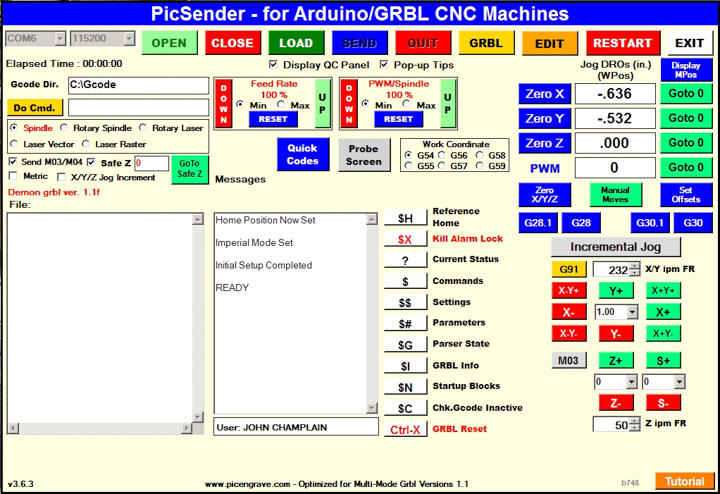Toggle the Pop-up Tips checkbox
Image resolution: width=720 pixels, height=494 pixels.
click(384, 64)
